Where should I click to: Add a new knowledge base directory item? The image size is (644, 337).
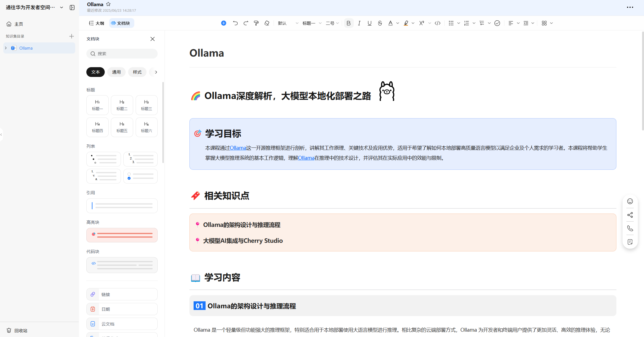(x=72, y=36)
